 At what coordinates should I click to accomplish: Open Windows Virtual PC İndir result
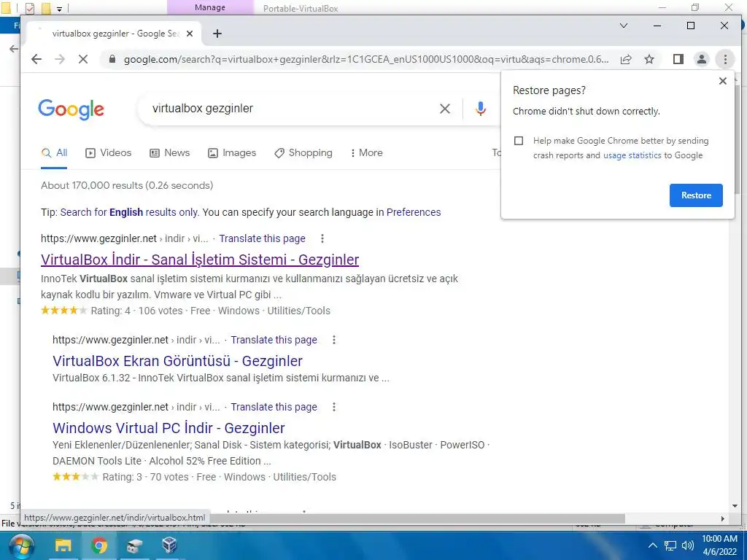(169, 428)
